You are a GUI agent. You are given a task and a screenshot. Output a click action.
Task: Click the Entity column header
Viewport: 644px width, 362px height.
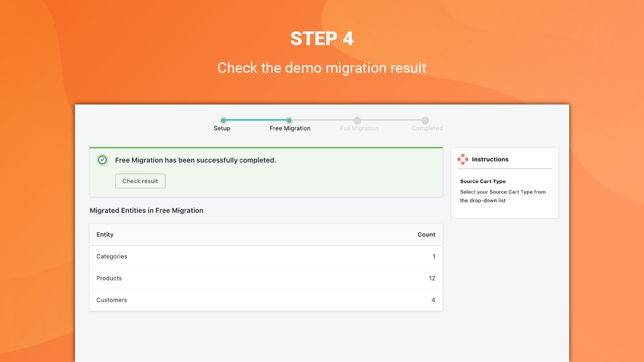[105, 234]
